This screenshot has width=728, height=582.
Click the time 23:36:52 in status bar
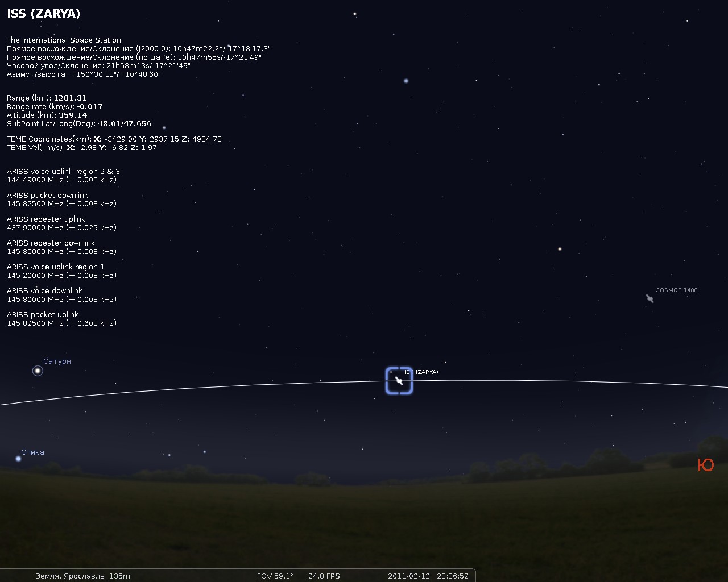pos(453,576)
